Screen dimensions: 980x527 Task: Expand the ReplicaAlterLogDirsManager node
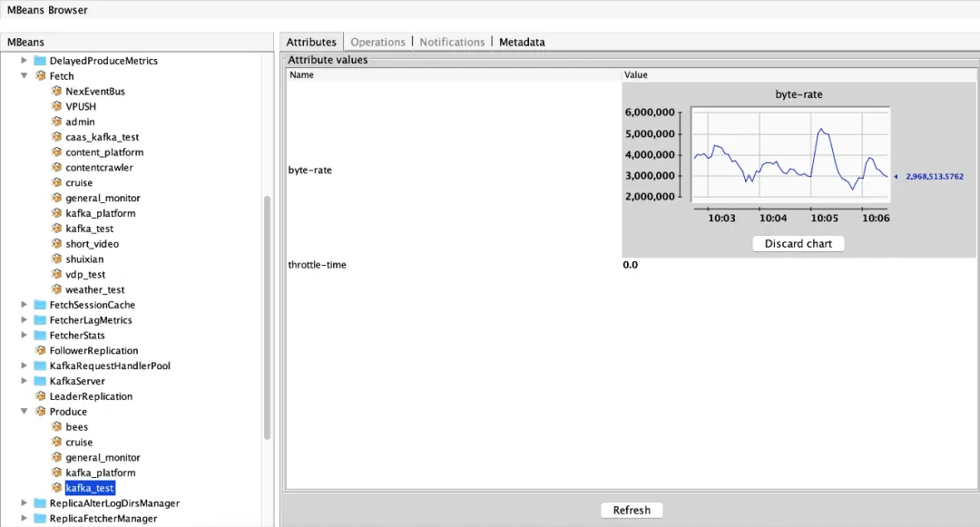(x=24, y=503)
